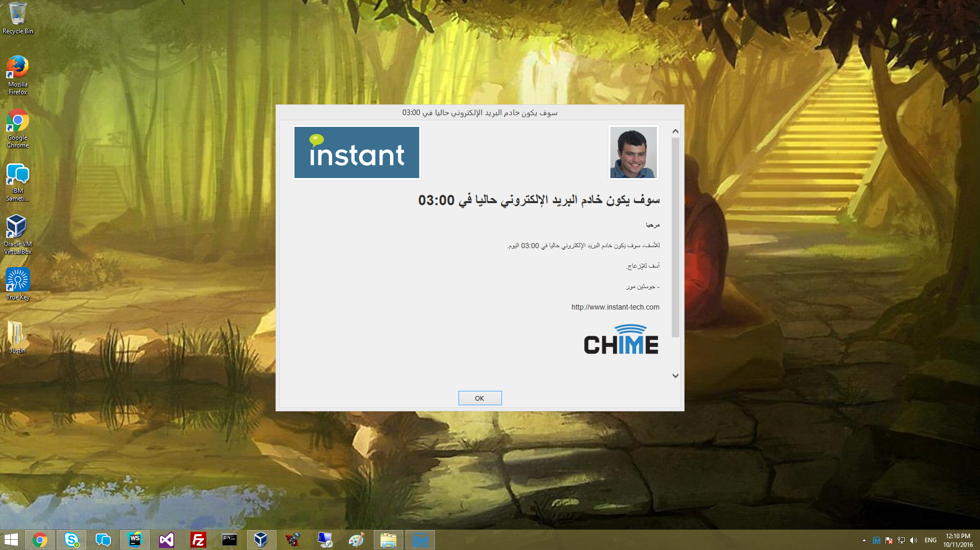This screenshot has height=550, width=980.
Task: Switch to File Explorer in the taskbar
Action: coord(389,540)
